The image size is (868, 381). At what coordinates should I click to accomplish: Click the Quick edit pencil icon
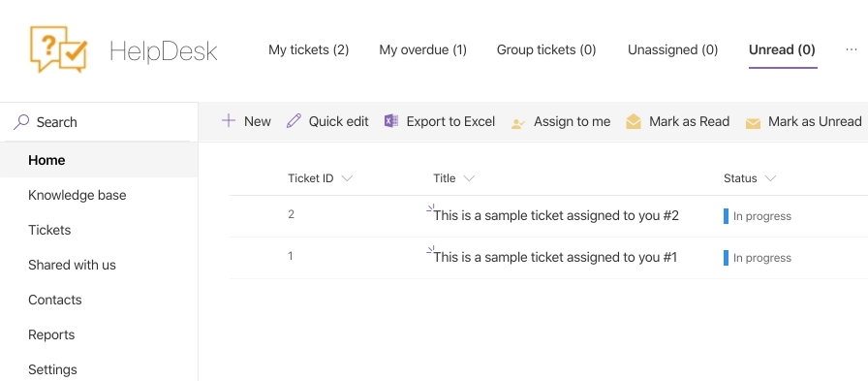[294, 121]
